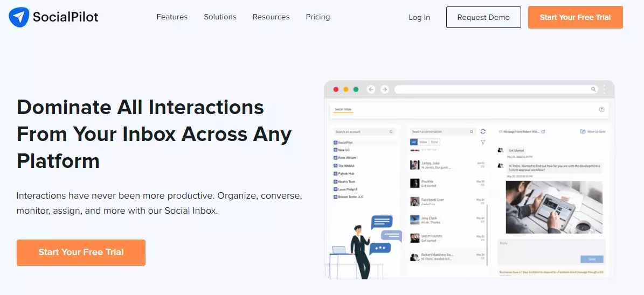Viewport: 644px width, 295px height.
Task: Click the magnifier in mockup address bar
Action: (593, 89)
